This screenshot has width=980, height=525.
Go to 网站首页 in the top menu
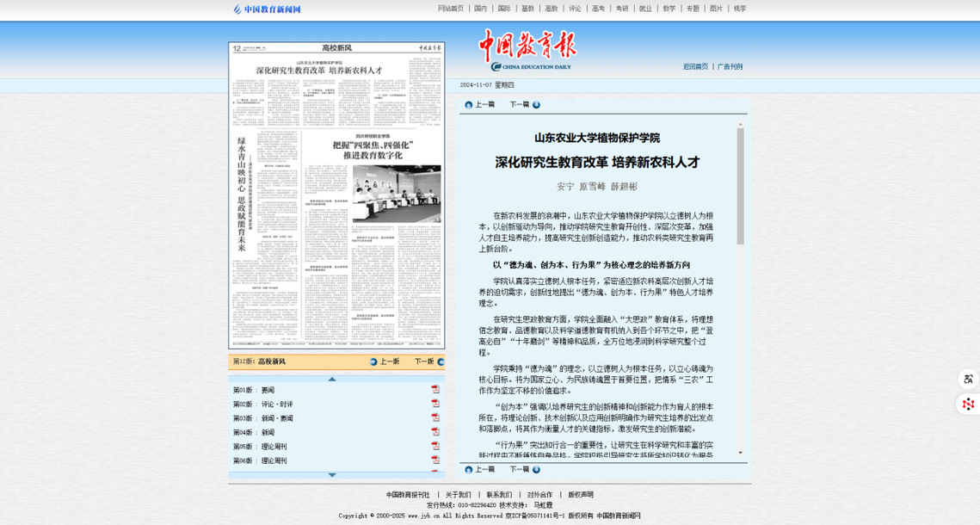pos(450,9)
